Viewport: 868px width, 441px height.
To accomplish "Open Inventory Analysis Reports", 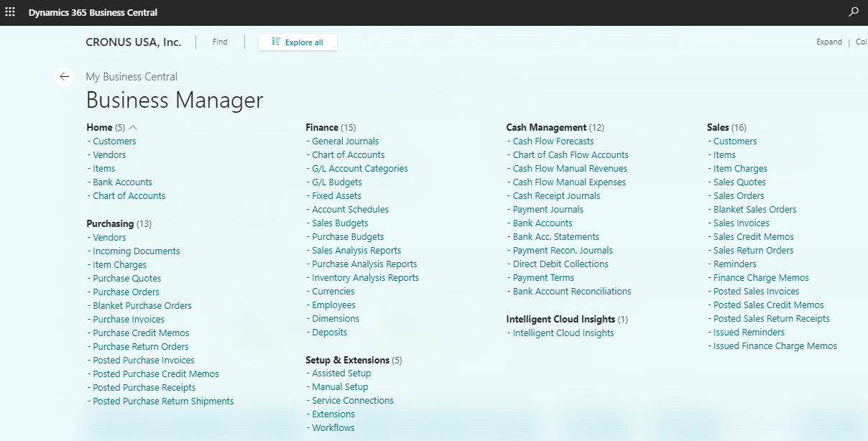I will (365, 278).
